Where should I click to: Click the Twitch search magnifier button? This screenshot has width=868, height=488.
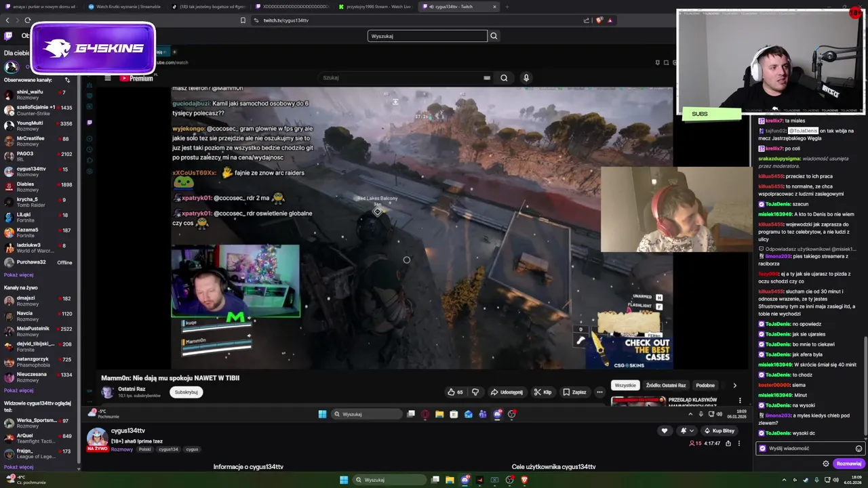[x=494, y=36]
